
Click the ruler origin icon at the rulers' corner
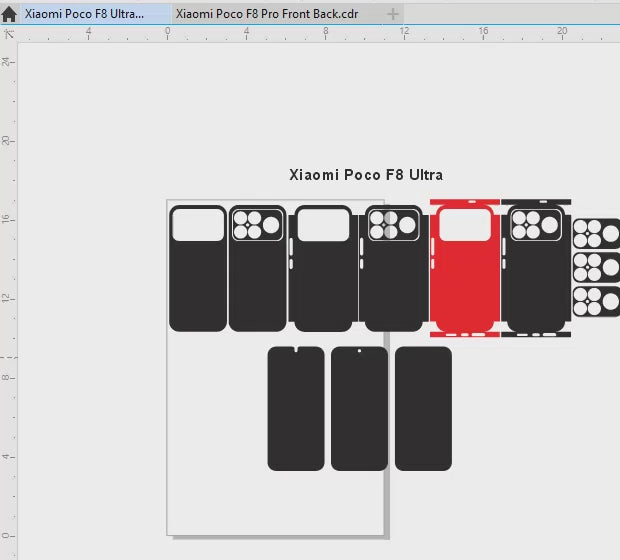[8, 34]
